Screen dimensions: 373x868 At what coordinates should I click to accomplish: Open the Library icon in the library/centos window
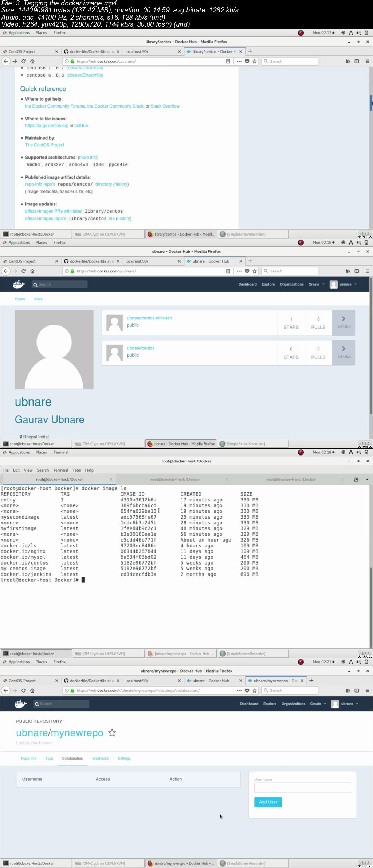click(348, 61)
